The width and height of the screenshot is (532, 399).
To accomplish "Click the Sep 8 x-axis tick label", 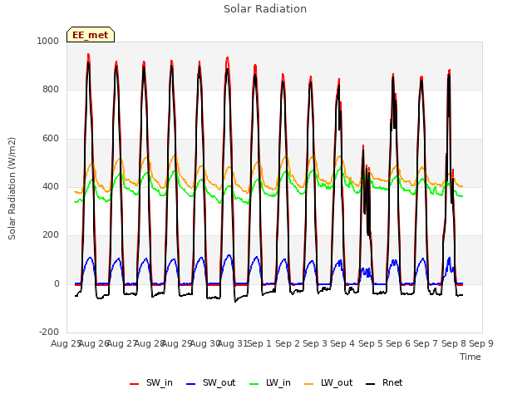I will (454, 343).
